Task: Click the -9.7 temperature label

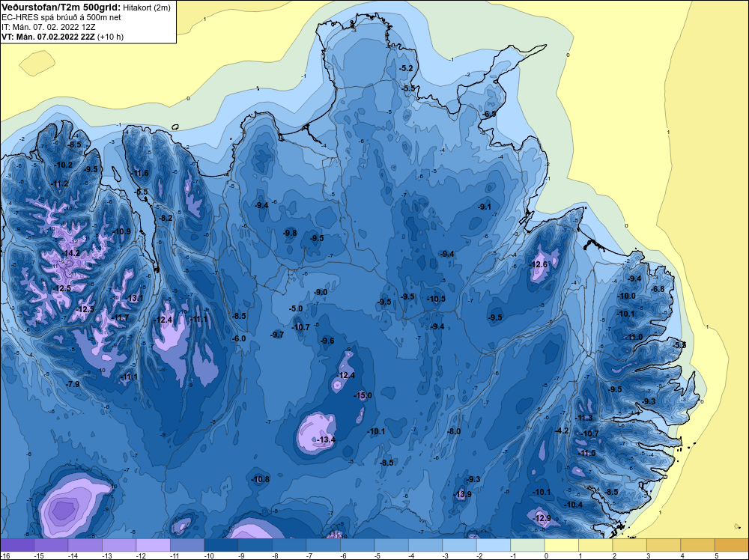Action: tap(277, 335)
